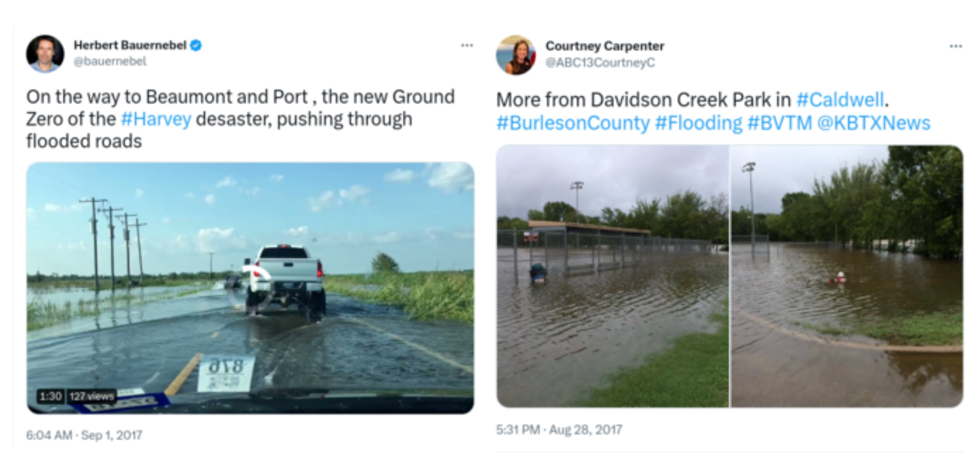This screenshot has width=980, height=467.
Task: Follow the #Flooding hashtag link
Action: (x=698, y=123)
